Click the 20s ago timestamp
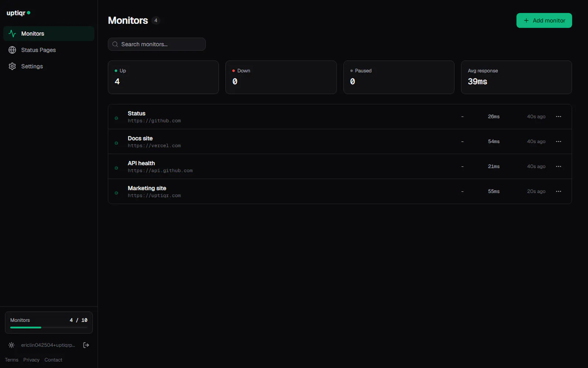 pos(536,192)
